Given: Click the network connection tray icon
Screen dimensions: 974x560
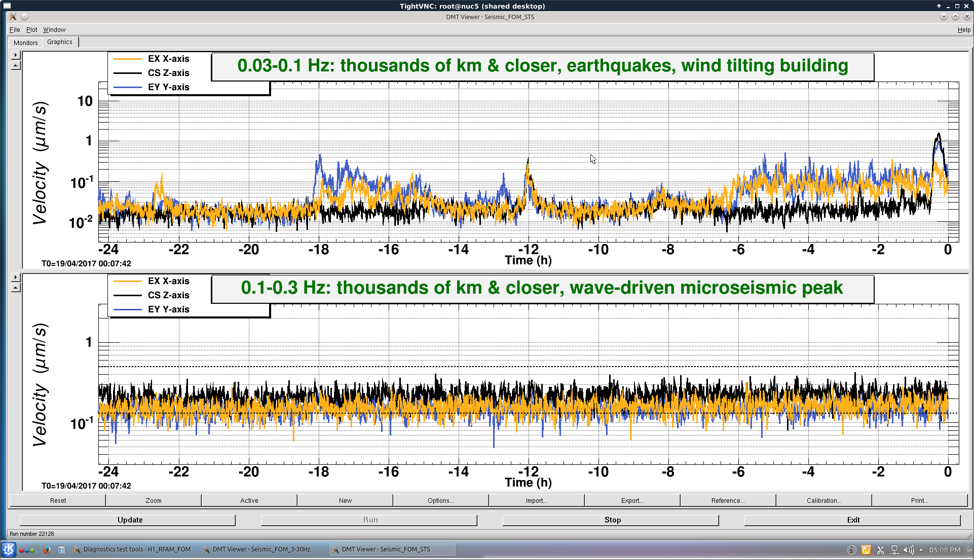Looking at the screenshot, I should 894,549.
